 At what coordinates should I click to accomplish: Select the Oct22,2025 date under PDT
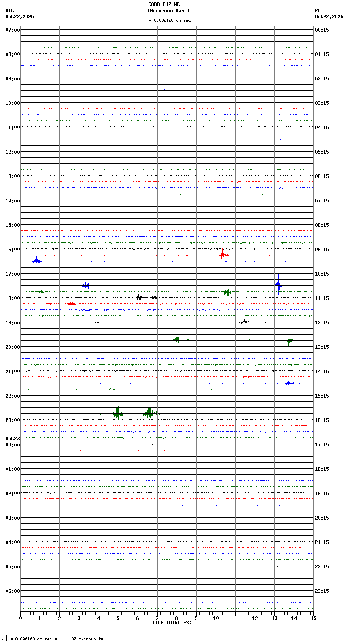pos(329,17)
